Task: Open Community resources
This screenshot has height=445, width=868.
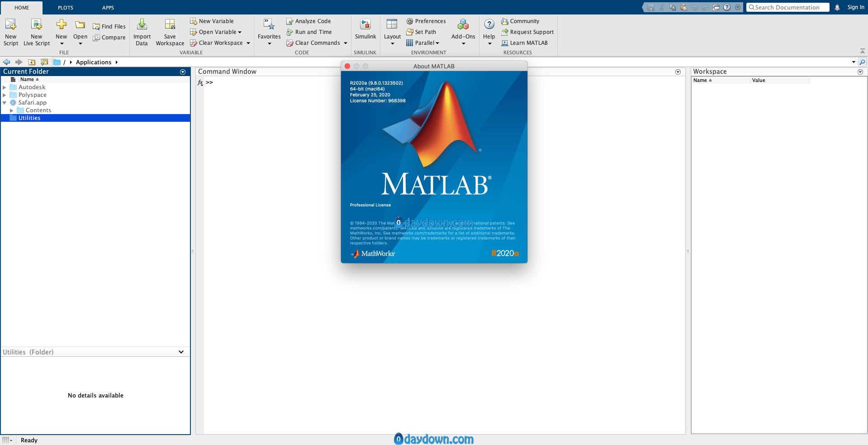Action: (x=520, y=21)
